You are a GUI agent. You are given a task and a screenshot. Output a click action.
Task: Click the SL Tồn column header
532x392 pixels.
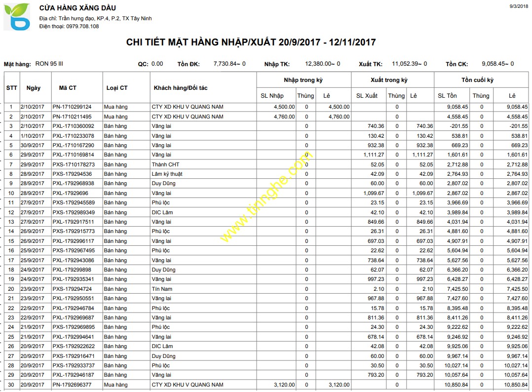tap(447, 96)
